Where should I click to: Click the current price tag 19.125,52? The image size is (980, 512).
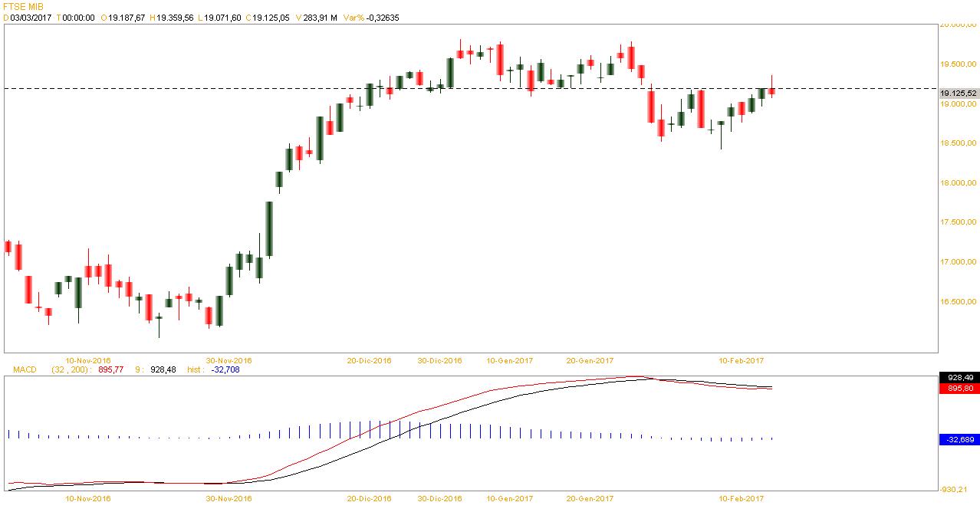pos(959,93)
